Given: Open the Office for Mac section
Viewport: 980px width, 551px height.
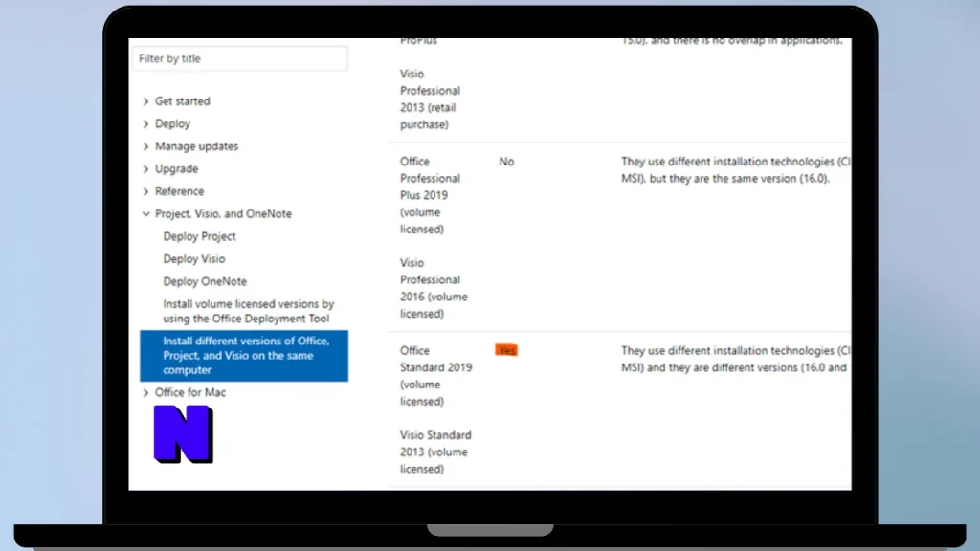Looking at the screenshot, I should (190, 392).
